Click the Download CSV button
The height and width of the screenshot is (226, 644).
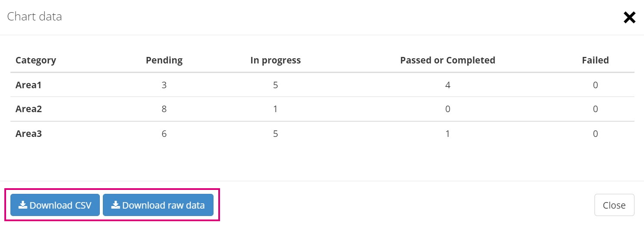click(x=55, y=205)
